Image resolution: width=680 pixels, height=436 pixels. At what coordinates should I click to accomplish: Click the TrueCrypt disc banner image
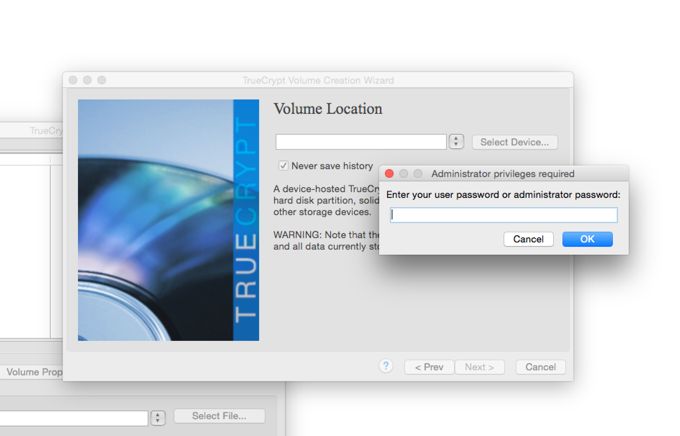point(168,220)
